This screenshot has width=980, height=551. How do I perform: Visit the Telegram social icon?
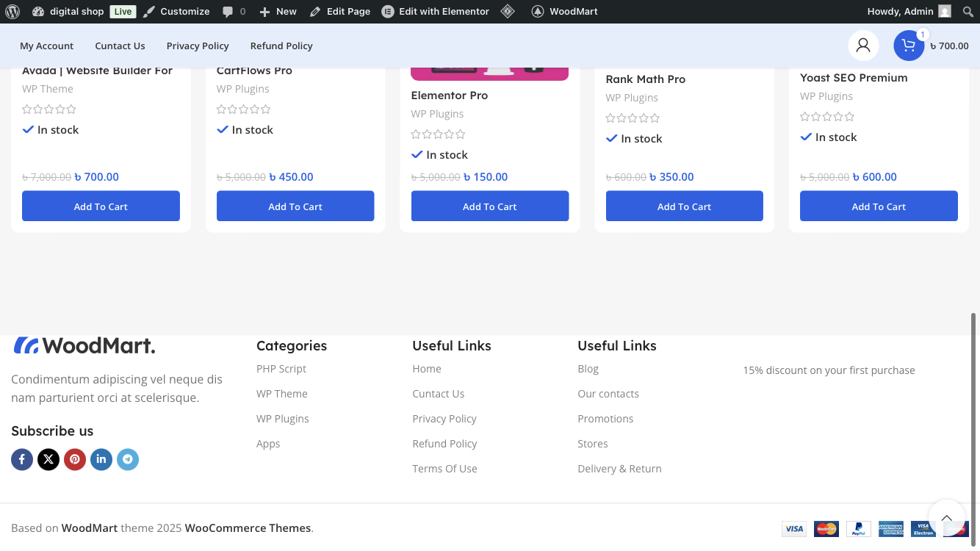tap(128, 459)
